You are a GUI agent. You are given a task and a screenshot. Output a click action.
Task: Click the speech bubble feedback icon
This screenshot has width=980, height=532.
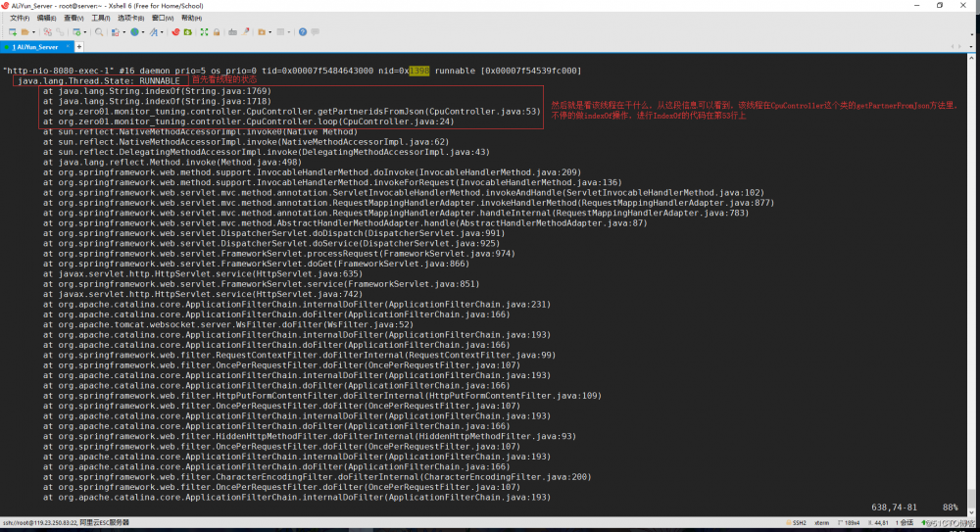[315, 32]
